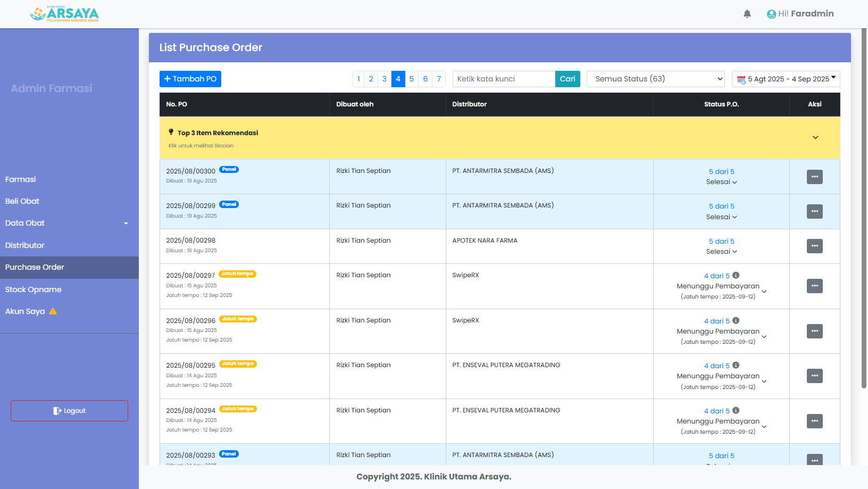This screenshot has width=868, height=489.
Task: Open the date range picker
Action: [786, 79]
